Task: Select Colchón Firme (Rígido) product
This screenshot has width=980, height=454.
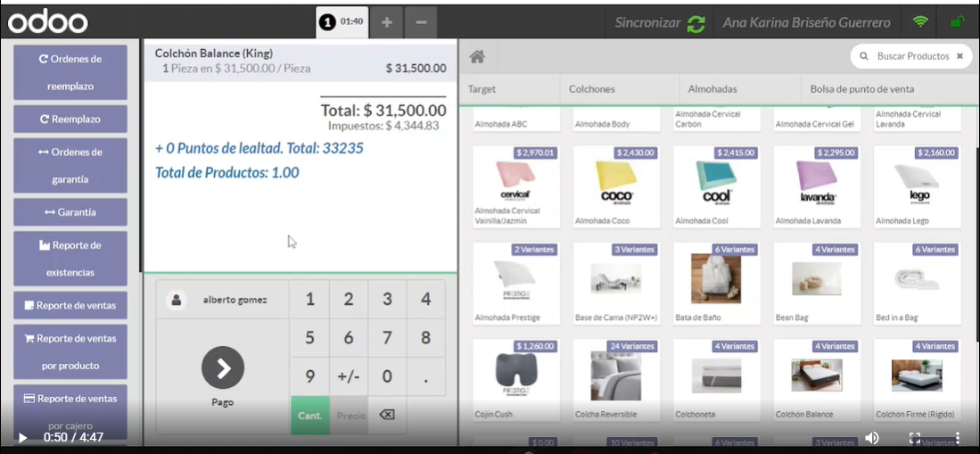Action: [918, 380]
